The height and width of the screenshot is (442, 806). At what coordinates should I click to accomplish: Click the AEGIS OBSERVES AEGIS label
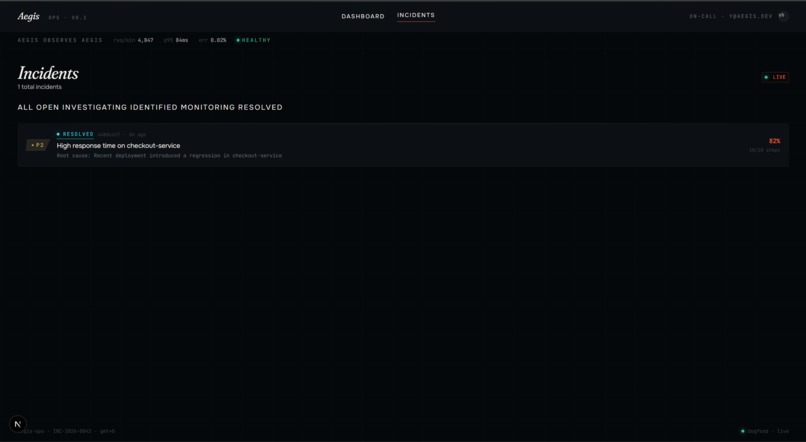(x=60, y=40)
